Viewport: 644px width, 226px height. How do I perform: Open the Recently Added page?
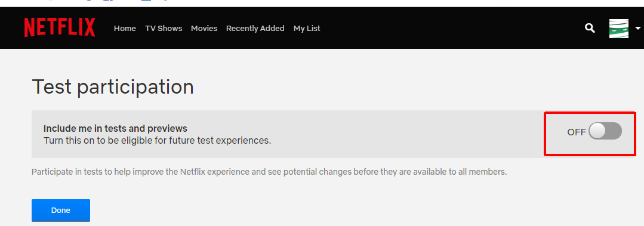[255, 28]
